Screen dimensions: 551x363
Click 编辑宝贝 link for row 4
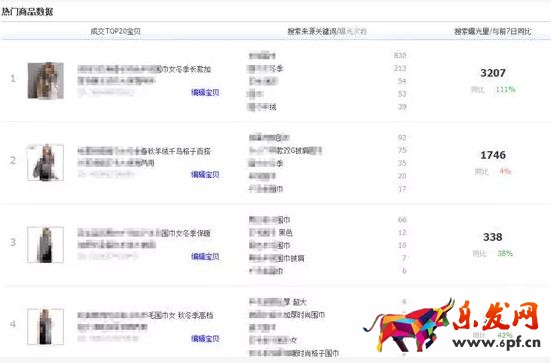pos(205,338)
